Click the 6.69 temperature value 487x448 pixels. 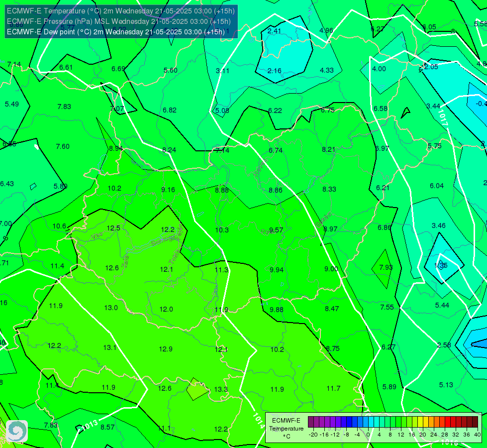(118, 69)
